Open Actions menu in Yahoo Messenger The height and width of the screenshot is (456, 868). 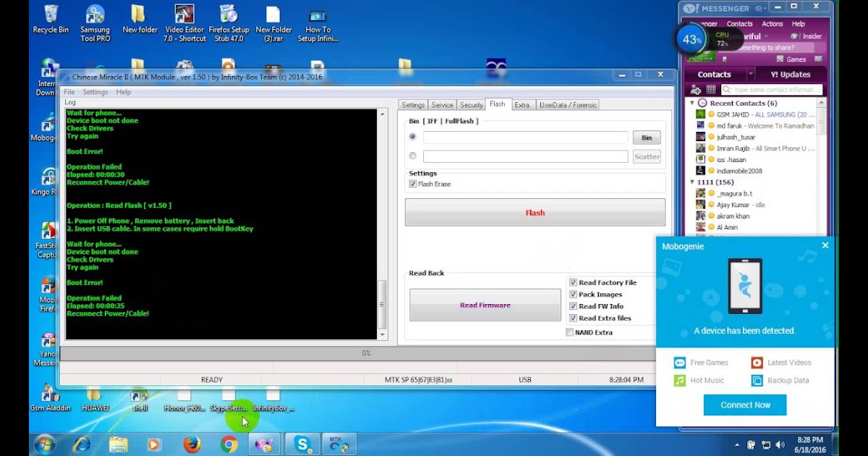[x=772, y=24]
